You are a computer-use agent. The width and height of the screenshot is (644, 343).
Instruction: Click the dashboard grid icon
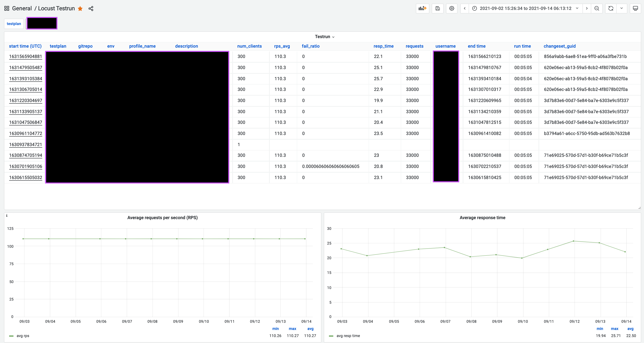7,9
